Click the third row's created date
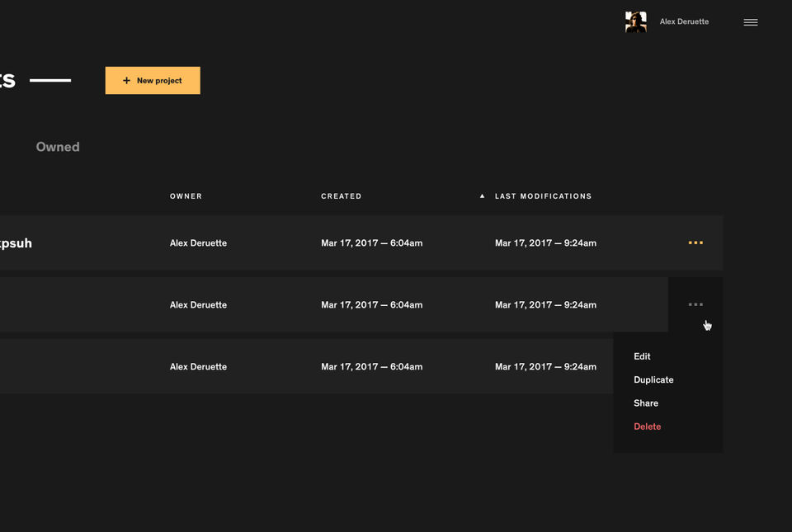 [372, 367]
